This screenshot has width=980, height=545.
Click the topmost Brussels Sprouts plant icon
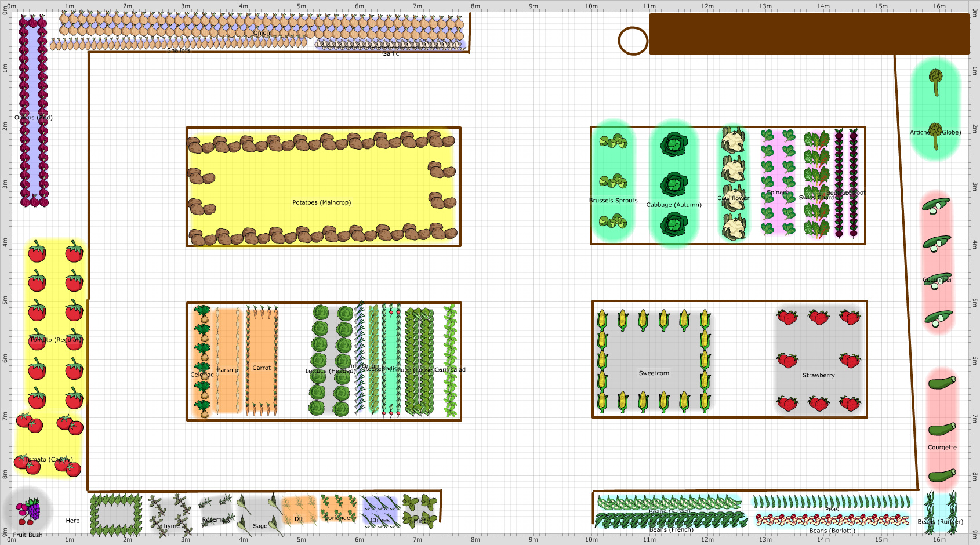coord(613,141)
